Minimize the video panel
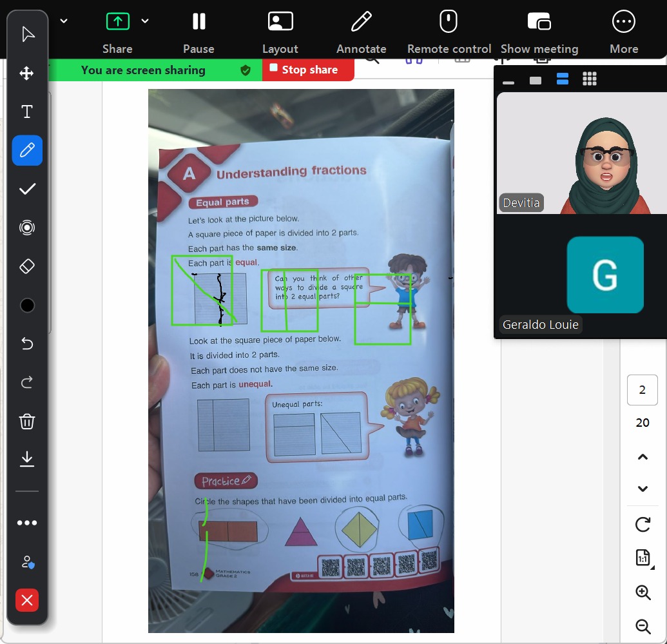This screenshot has height=644, width=667. [508, 82]
